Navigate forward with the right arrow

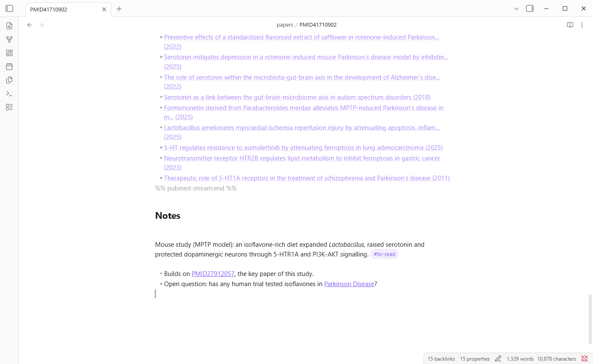(42, 25)
